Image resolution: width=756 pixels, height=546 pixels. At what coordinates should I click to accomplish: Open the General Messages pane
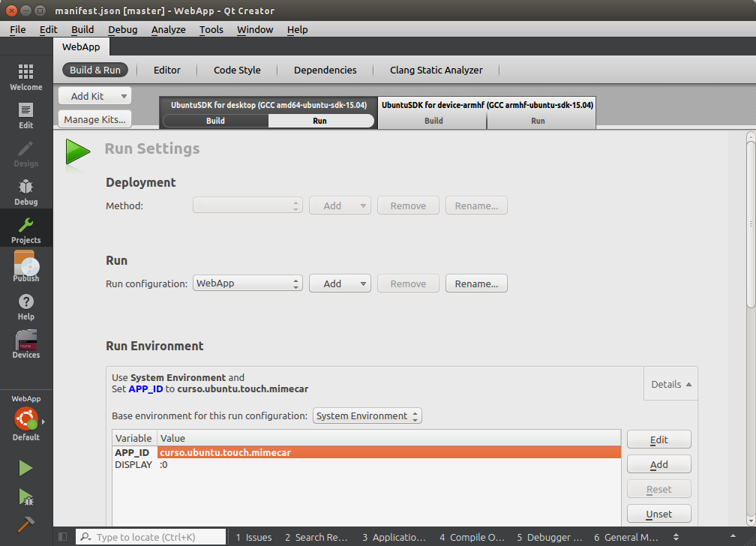[x=625, y=537]
